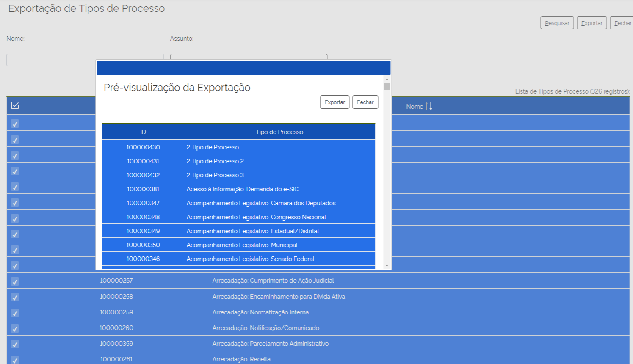Screen dimensions: 633x364
Task: Uncheck the checkbox for Arrecadação: Normatização Interna
Action: 15,313
